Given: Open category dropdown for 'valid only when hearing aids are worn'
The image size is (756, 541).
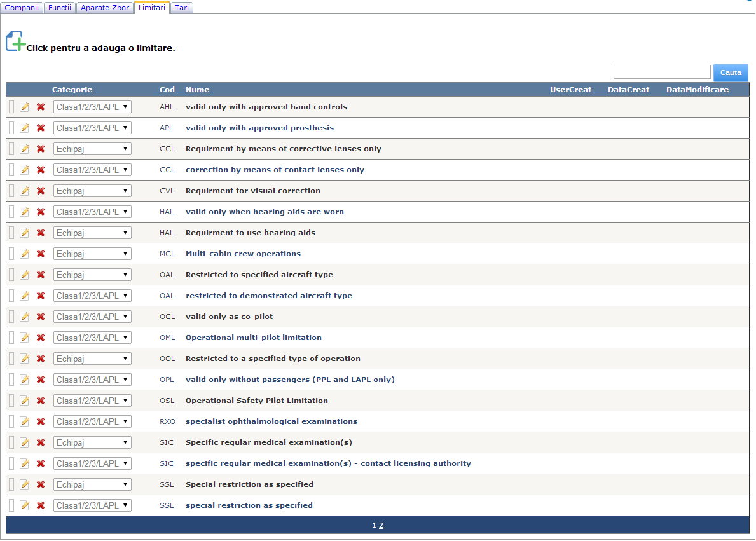Looking at the screenshot, I should coord(92,212).
